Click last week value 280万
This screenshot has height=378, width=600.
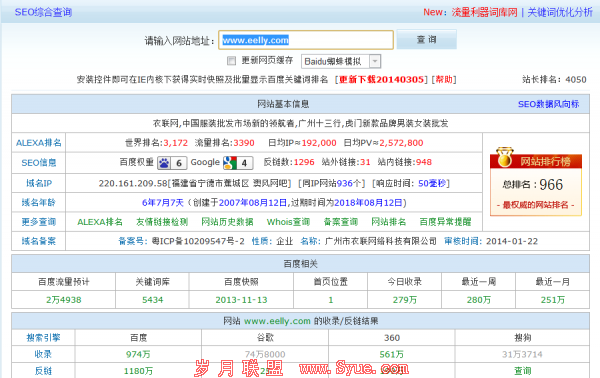pos(478,300)
